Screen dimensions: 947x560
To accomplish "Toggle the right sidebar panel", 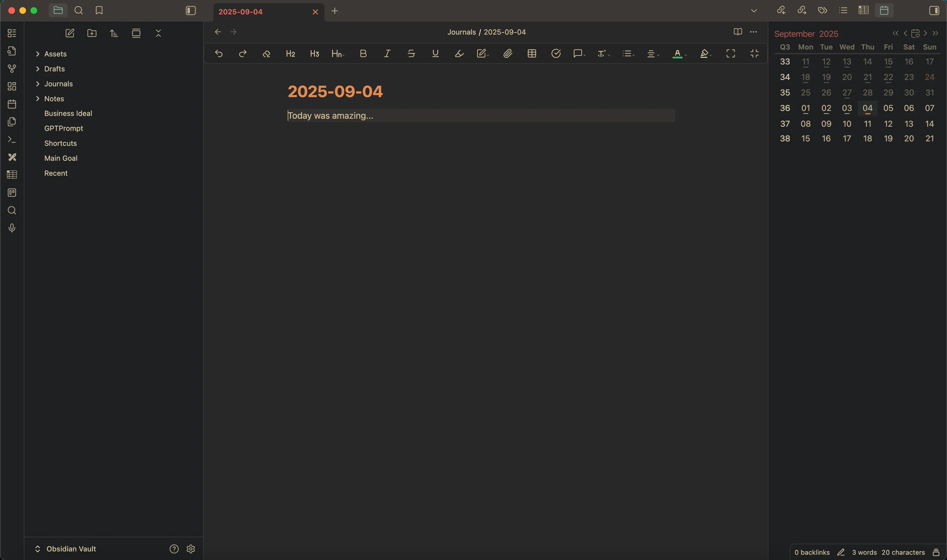I will (x=934, y=11).
